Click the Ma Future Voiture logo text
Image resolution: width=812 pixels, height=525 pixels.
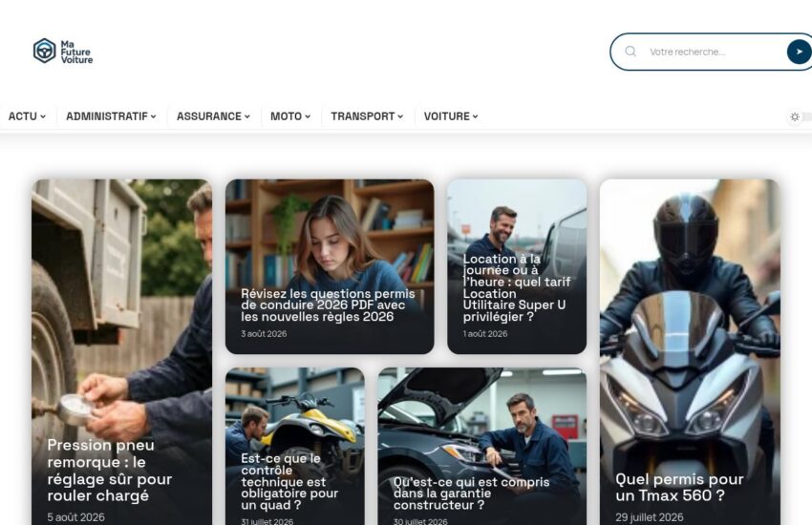point(76,52)
